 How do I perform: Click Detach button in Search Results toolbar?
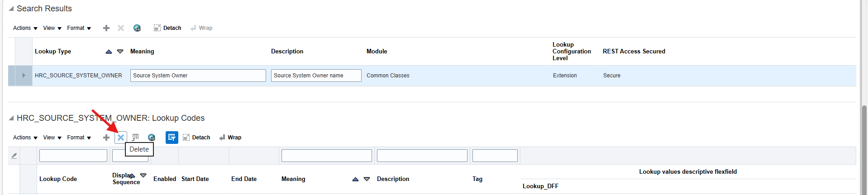(167, 28)
